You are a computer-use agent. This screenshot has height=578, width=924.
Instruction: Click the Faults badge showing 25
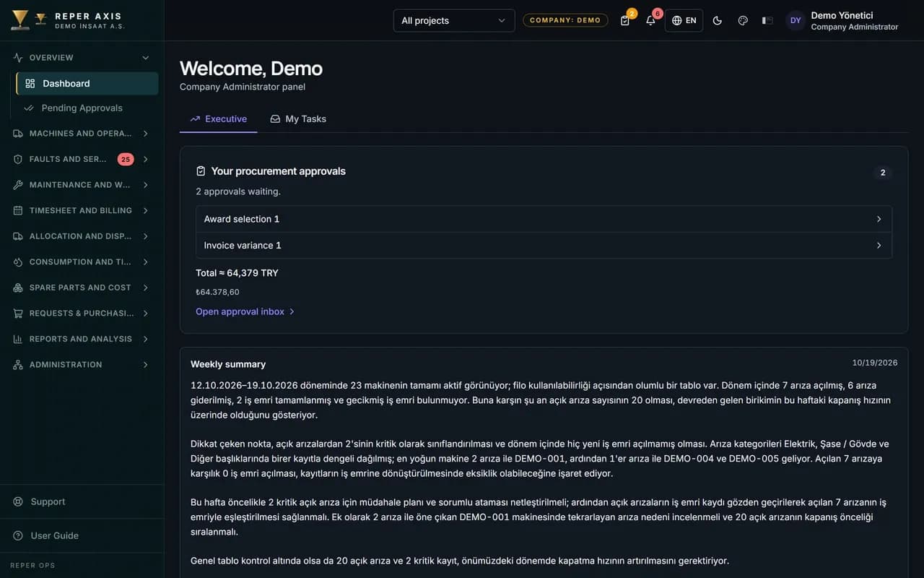pos(126,159)
